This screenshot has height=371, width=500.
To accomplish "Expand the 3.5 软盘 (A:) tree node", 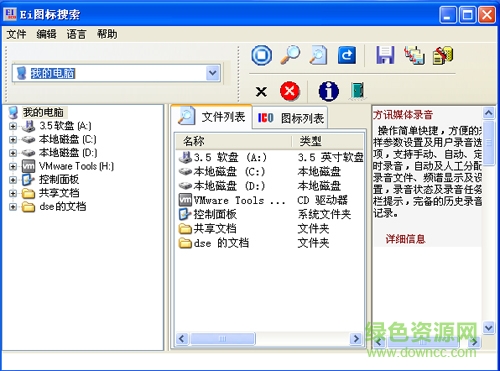I will tap(13, 126).
